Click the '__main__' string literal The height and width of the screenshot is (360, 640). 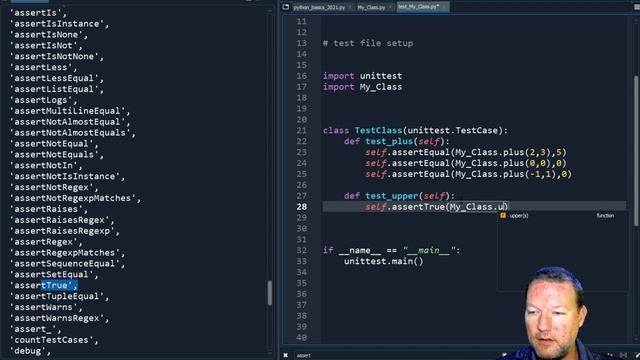[x=429, y=250]
